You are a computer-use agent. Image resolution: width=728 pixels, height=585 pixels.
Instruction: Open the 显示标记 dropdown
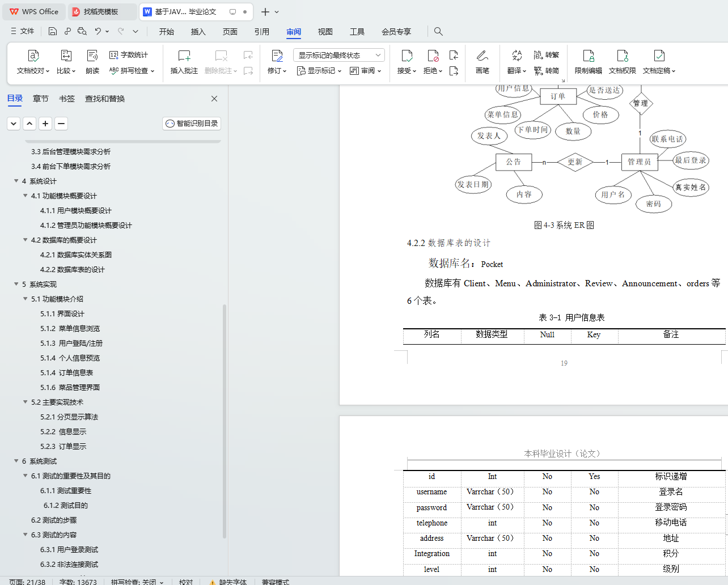tap(319, 71)
